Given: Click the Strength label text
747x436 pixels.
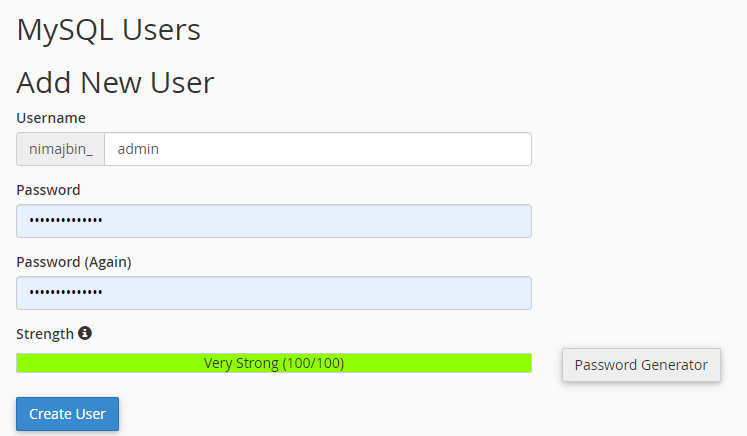Looking at the screenshot, I should click(x=45, y=334).
